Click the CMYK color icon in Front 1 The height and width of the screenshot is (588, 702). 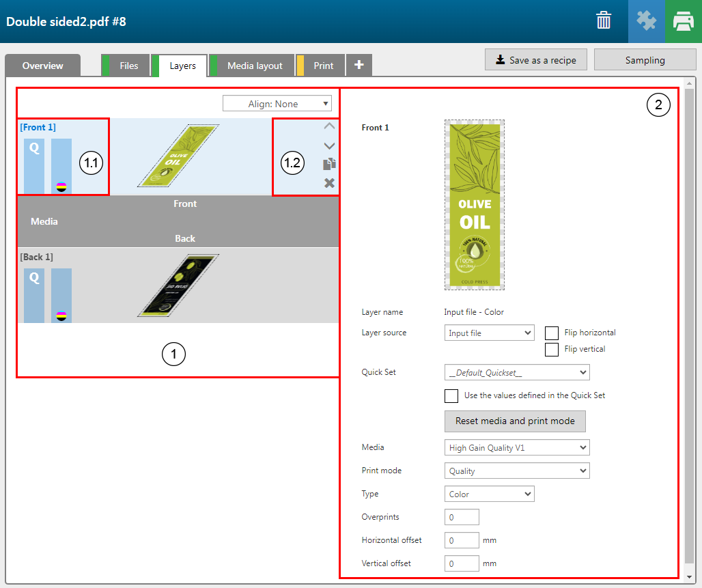point(61,186)
